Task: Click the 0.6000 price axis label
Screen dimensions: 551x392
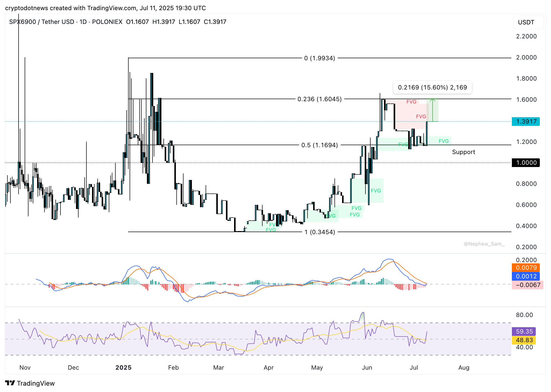Action: 526,205
